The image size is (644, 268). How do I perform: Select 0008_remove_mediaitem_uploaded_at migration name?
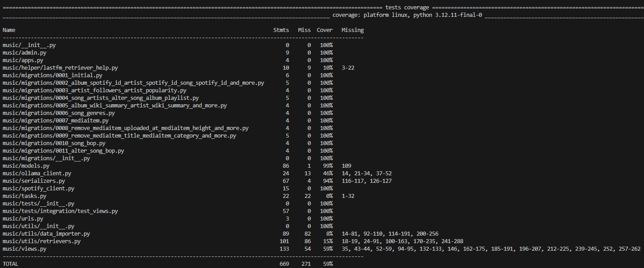[126, 128]
